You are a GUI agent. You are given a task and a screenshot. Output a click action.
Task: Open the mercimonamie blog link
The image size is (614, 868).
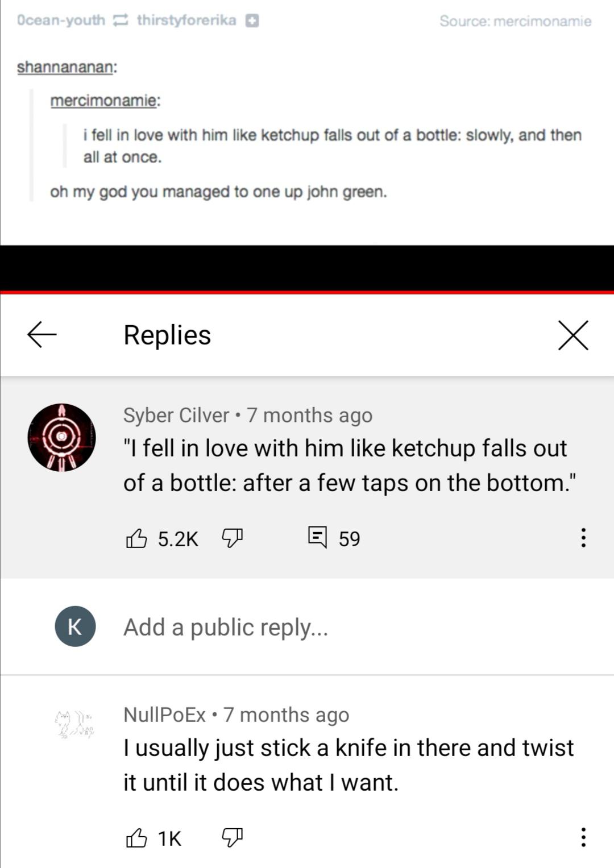point(103,101)
